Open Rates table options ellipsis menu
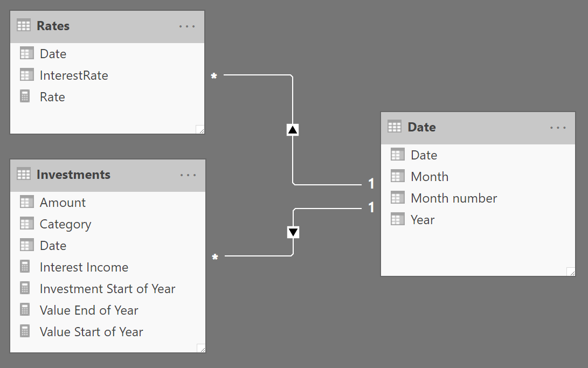588x368 pixels. click(x=187, y=26)
